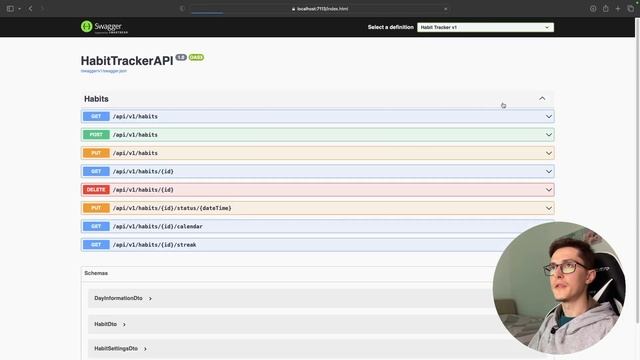Expand the HabitSettingsDto schema
This screenshot has height=360, width=640.
120,349
